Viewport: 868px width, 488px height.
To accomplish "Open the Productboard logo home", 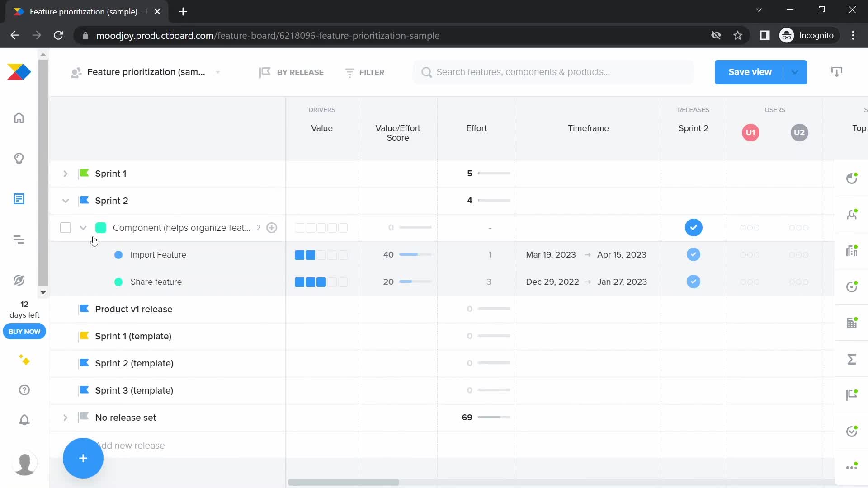I will 19,72.
